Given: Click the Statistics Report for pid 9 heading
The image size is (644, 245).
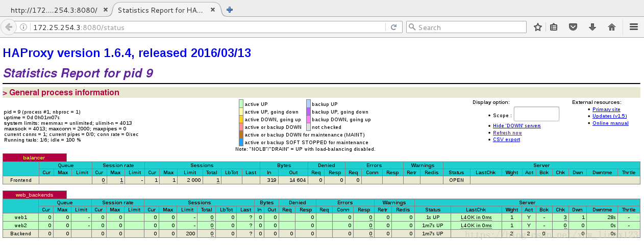Looking at the screenshot, I should click(78, 73).
